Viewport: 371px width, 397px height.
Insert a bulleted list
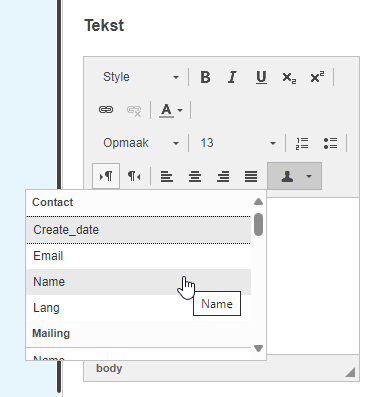tap(330, 143)
